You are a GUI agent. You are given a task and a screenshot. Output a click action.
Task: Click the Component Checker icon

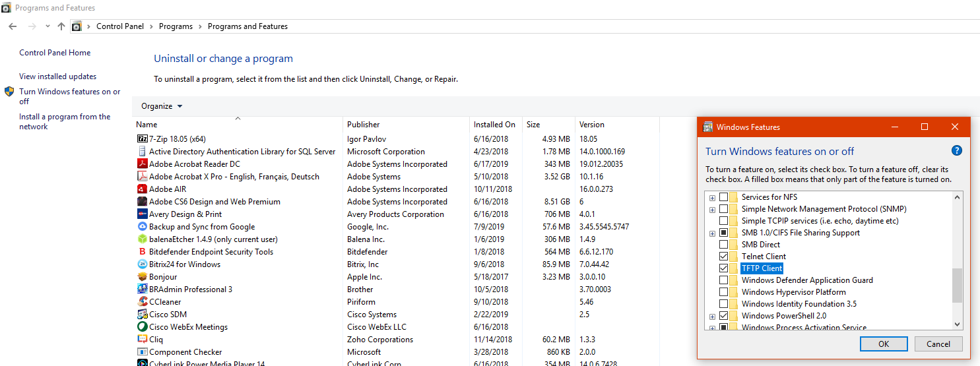(142, 352)
